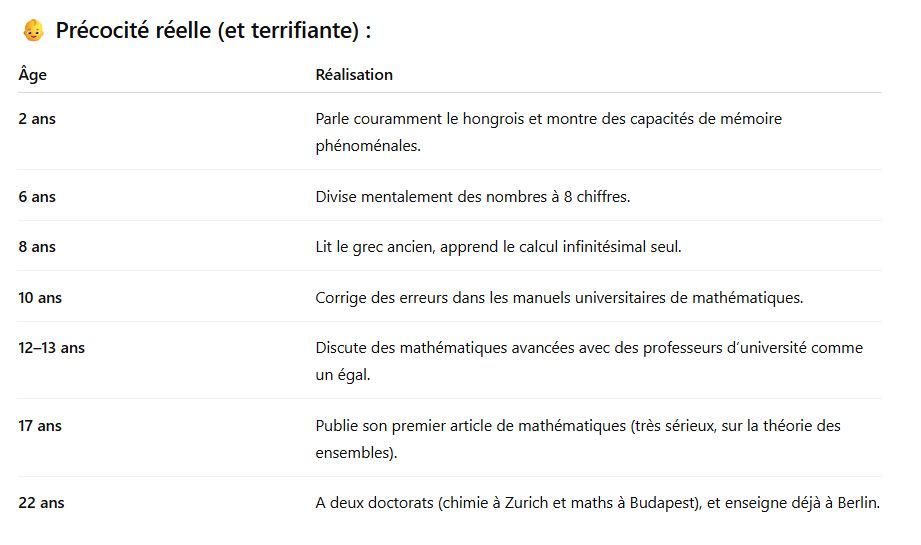
Task: Click text about speaking Hungarian fluently
Action: pos(549,132)
